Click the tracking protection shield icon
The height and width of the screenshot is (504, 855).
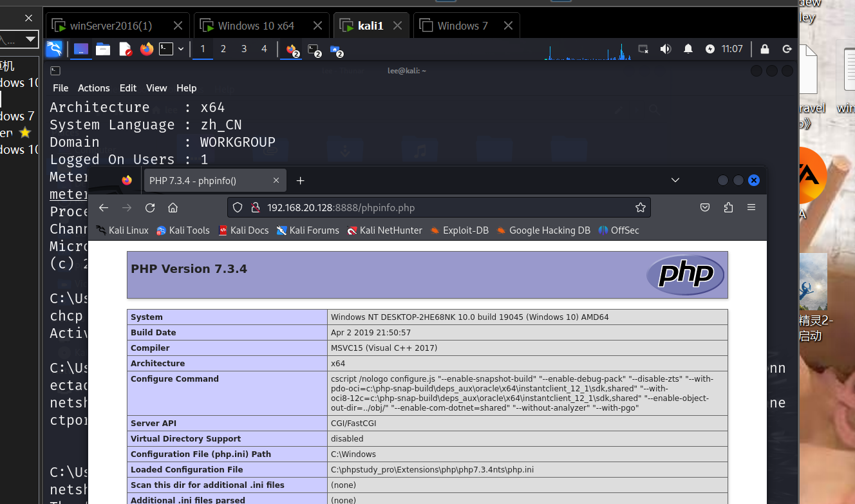(238, 207)
